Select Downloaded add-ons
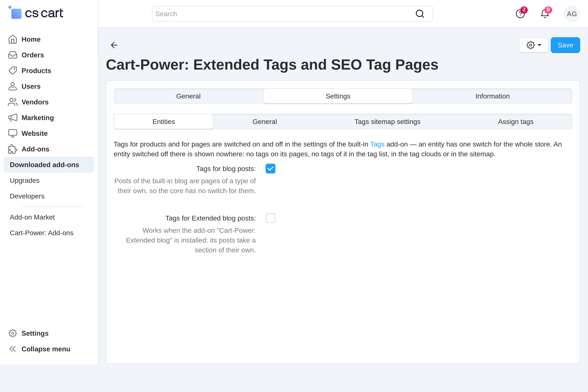This screenshot has width=588, height=392. coord(49,165)
